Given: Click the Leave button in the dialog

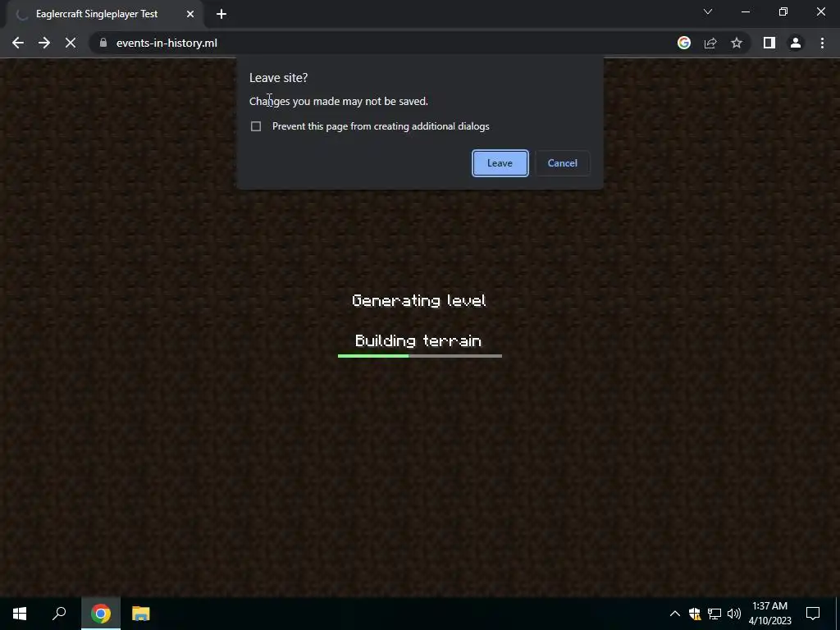Looking at the screenshot, I should [x=500, y=163].
